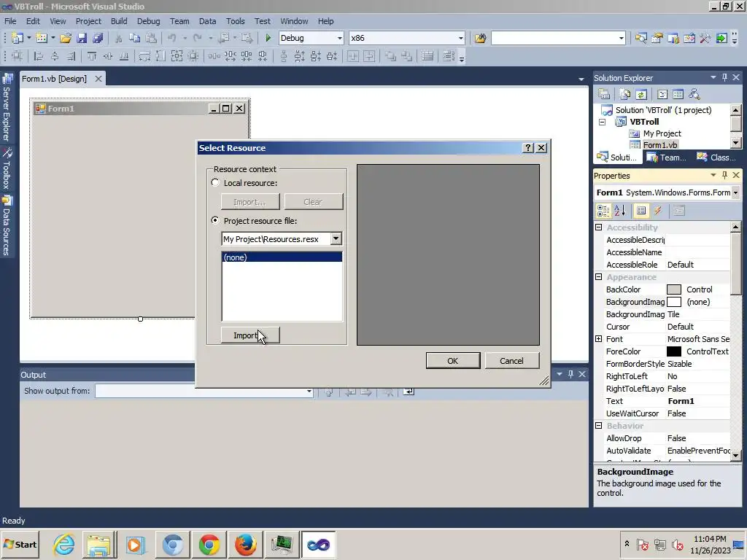
Task: Click View Designer icon in Solution Explorer
Action: coord(678,94)
